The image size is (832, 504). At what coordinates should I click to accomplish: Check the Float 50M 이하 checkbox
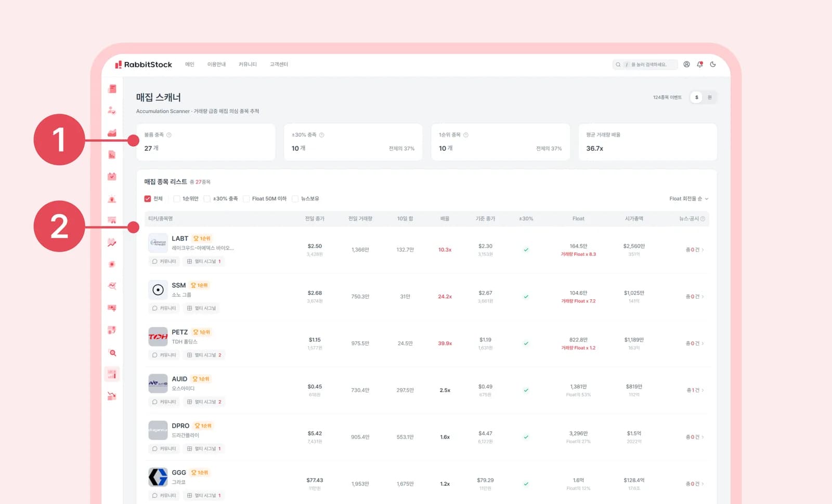coord(246,198)
